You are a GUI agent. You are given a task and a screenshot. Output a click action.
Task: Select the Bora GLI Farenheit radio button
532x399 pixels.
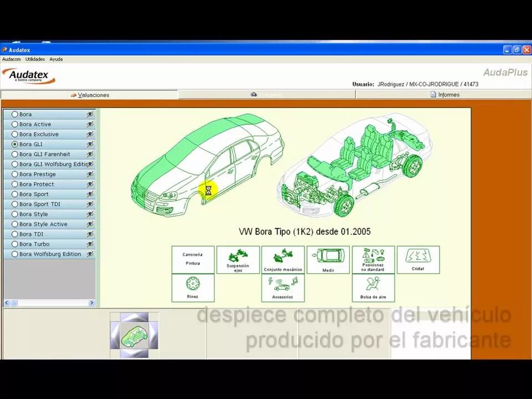coord(14,155)
